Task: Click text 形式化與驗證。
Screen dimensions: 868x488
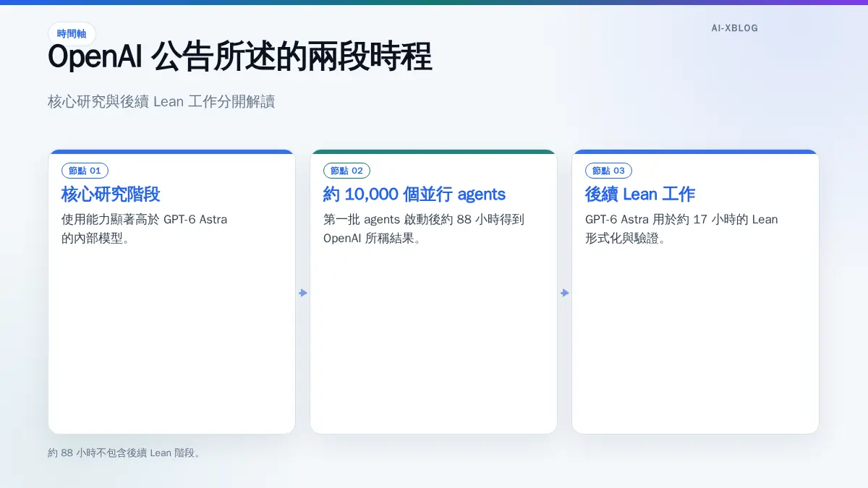Action: coord(625,238)
